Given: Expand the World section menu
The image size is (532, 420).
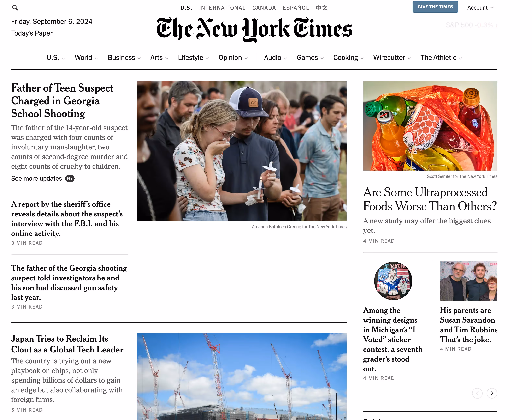Looking at the screenshot, I should pyautogui.click(x=86, y=58).
